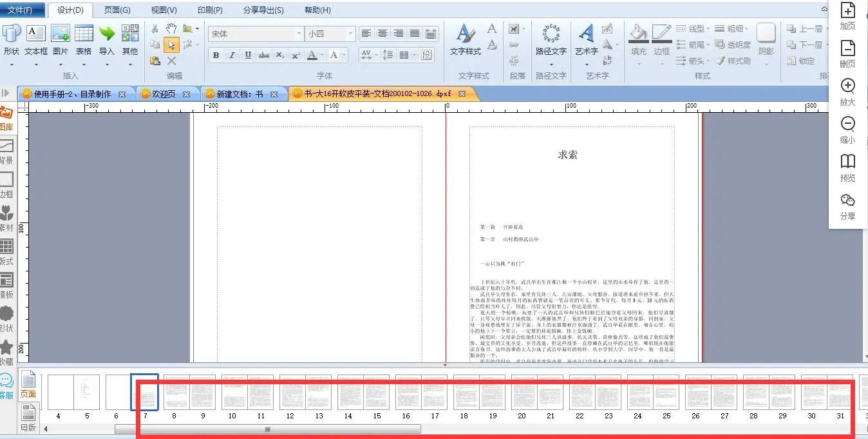Screen dimensions: 868x439
Task: Open the 页面(G) ribbon tab
Action: tap(117, 10)
